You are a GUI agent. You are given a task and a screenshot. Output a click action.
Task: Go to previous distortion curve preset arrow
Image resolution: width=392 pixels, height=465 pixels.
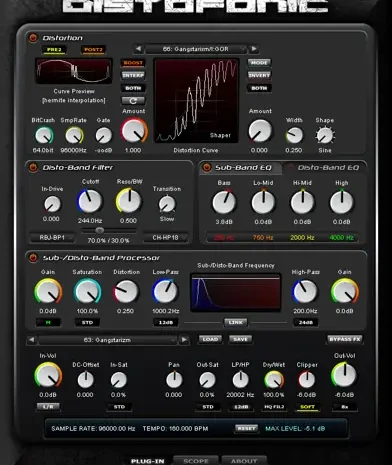138,49
